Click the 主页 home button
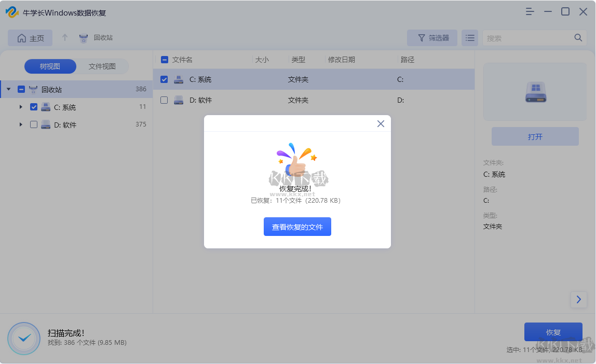Viewport: 596px width, 364px height. point(31,38)
